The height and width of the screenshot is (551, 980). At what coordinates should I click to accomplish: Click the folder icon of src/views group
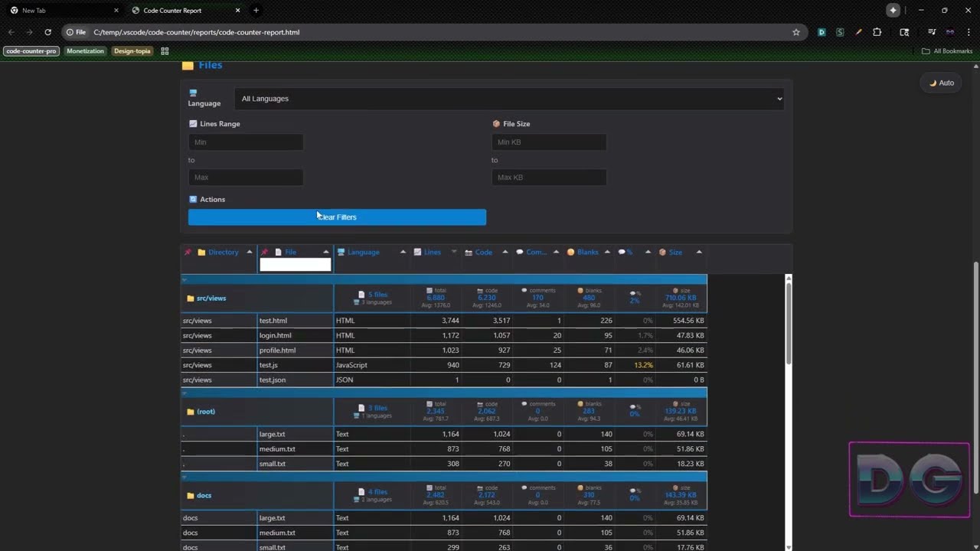191,298
